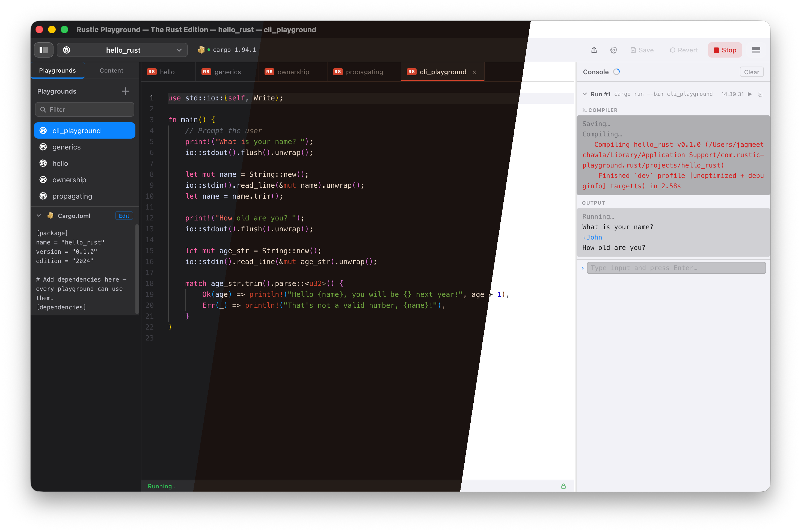801x532 pixels.
Task: Focus the console input field to type input
Action: [676, 268]
